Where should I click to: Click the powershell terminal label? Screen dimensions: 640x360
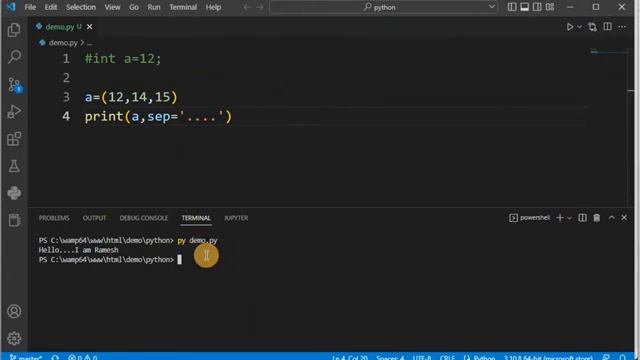(529, 218)
